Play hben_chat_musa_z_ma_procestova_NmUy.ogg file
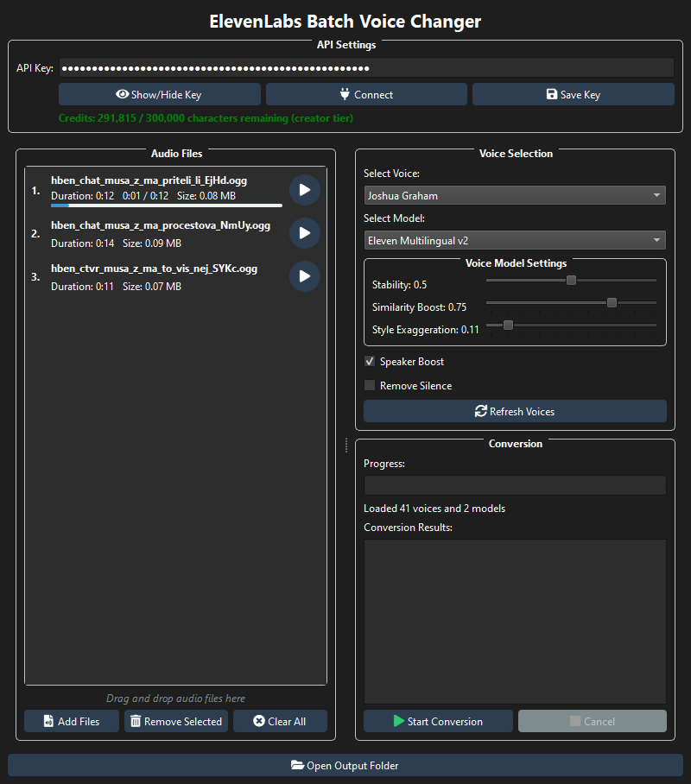 (305, 233)
